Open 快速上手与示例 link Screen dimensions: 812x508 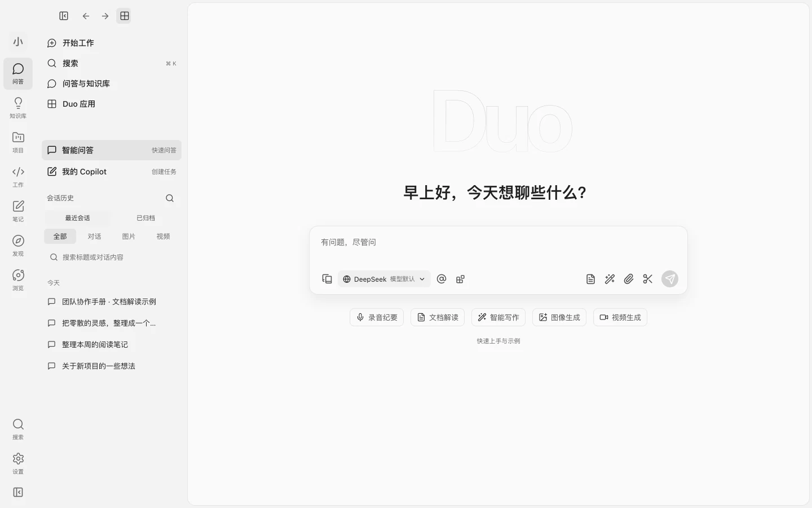(498, 341)
